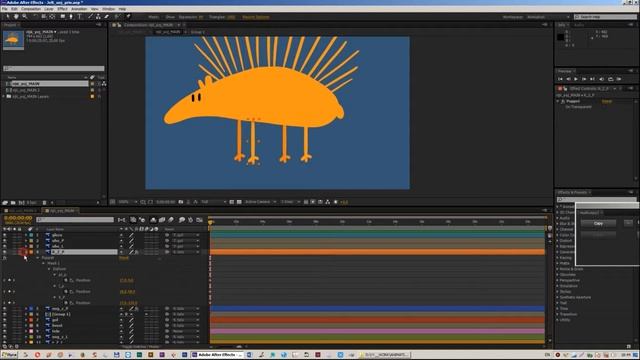640x360 pixels.
Task: Click the loop option icon in Preview panel
Action: tap(611, 79)
